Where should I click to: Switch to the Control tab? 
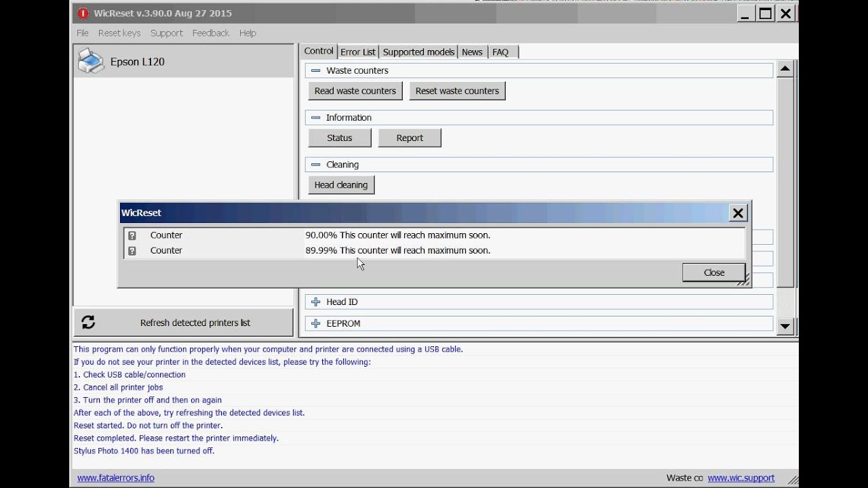coord(319,51)
